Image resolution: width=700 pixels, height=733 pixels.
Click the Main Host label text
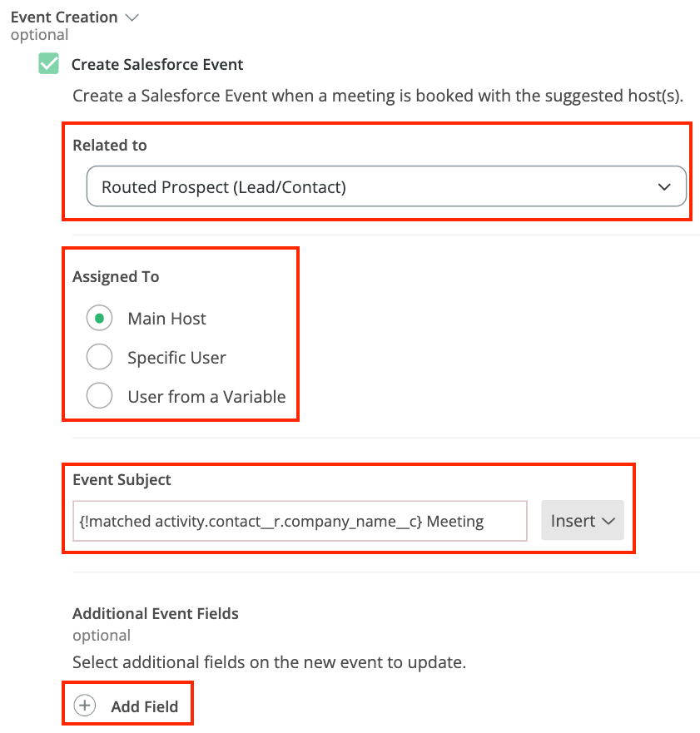coord(166,319)
